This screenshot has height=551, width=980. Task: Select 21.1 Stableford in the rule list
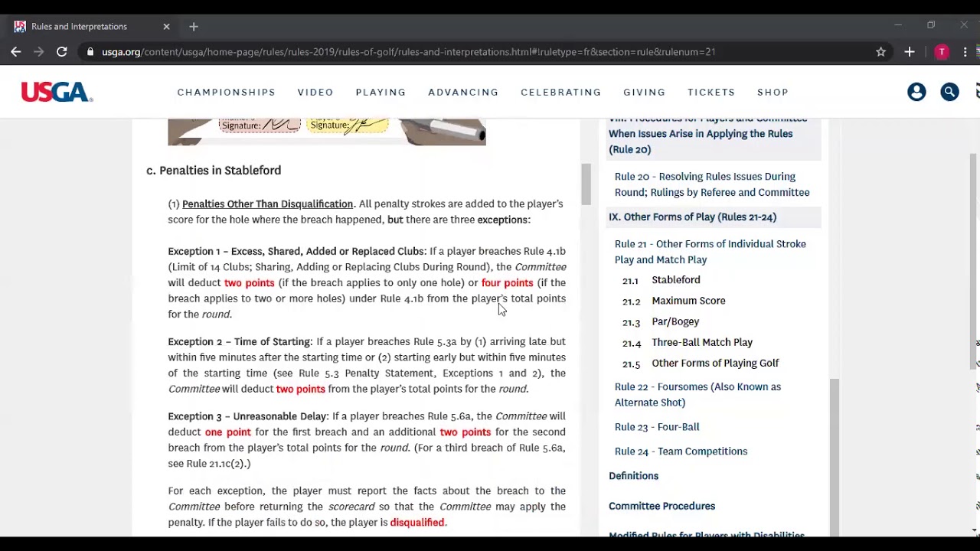675,280
